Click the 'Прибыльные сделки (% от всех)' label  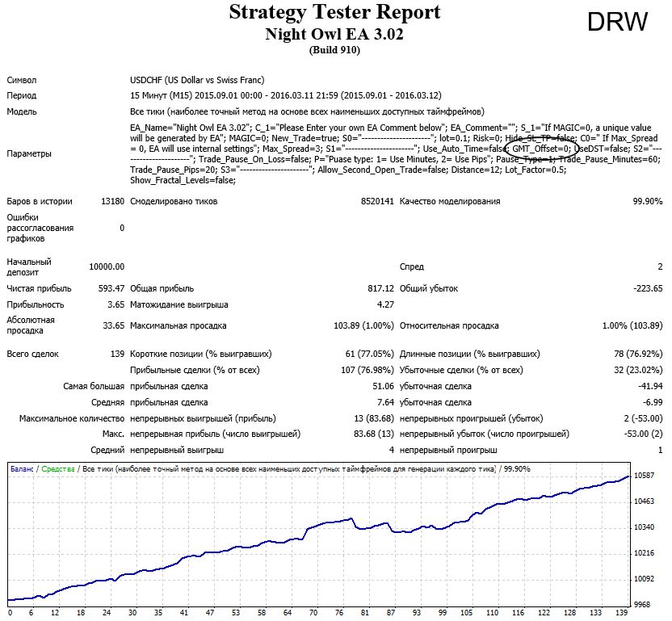(195, 371)
